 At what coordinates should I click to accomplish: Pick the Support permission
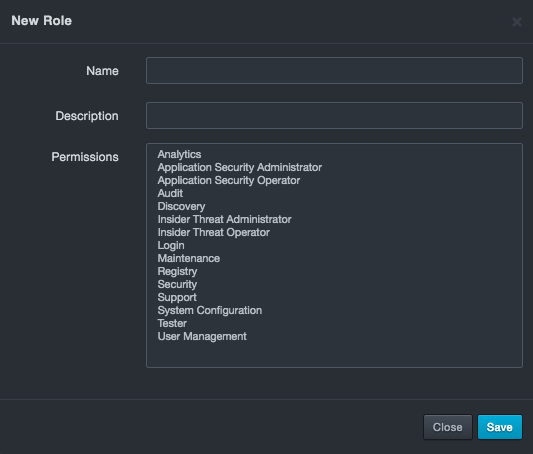177,297
